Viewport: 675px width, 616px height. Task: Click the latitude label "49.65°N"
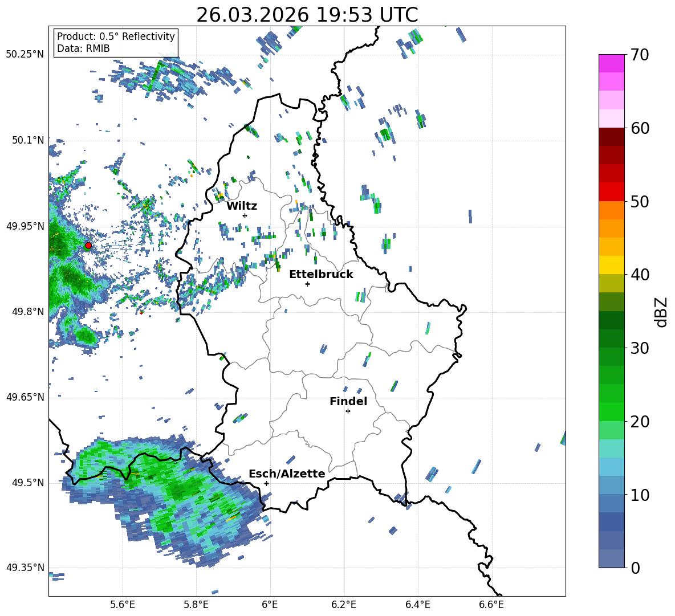click(x=25, y=397)
